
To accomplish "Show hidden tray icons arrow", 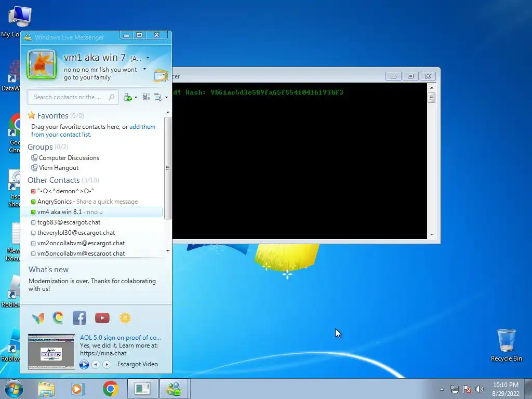I will click(442, 389).
